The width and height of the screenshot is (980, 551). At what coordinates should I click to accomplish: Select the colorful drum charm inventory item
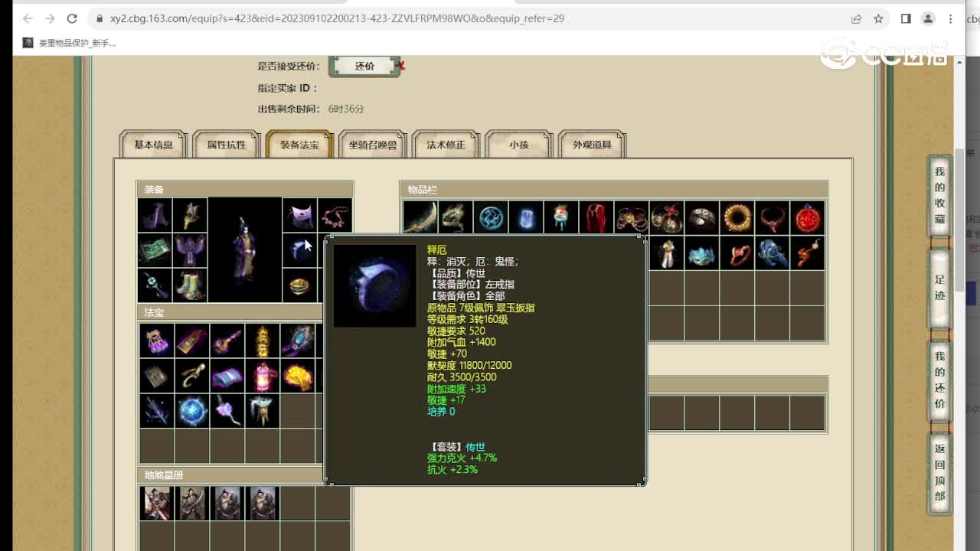[561, 217]
